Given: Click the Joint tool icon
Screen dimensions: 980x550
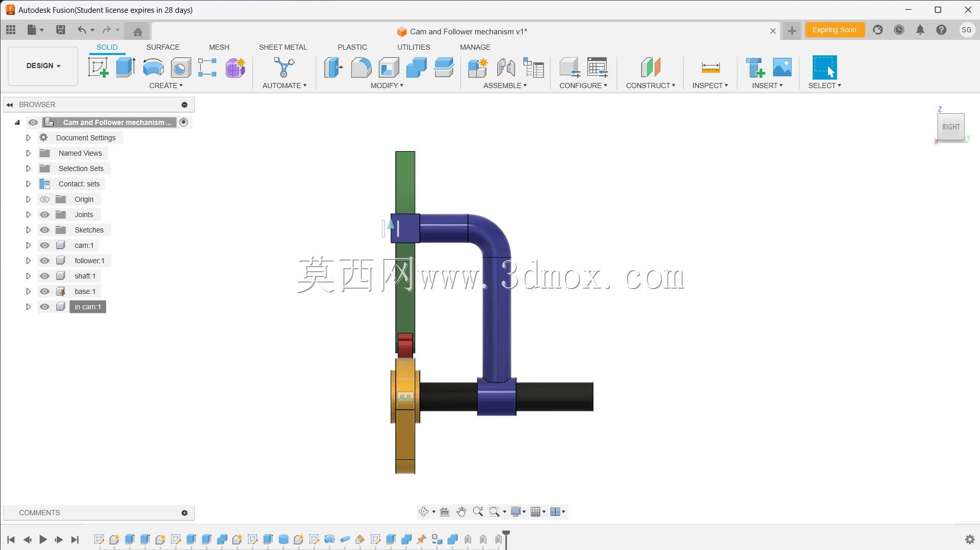Looking at the screenshot, I should [506, 67].
